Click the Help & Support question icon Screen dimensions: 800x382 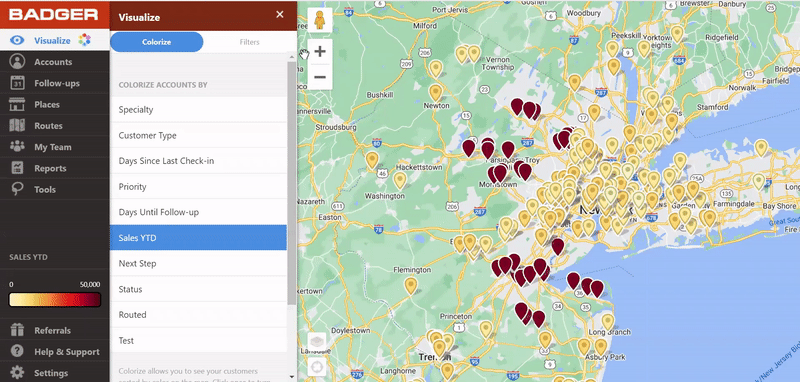point(17,351)
